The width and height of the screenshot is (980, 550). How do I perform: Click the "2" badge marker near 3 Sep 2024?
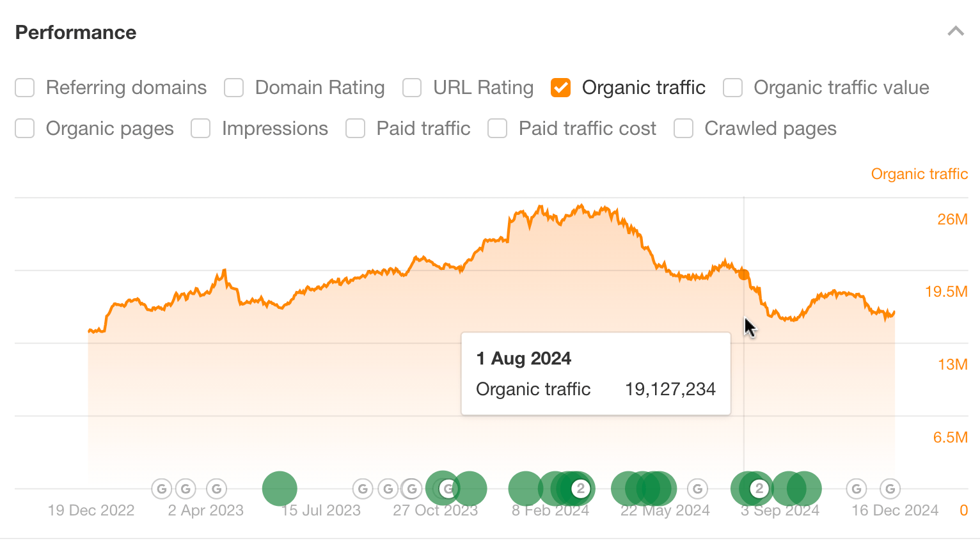point(759,488)
